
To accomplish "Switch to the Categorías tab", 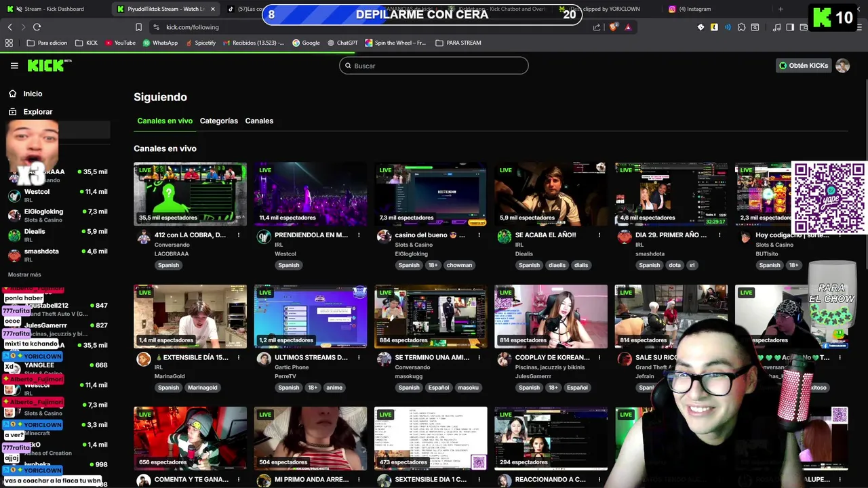I will pos(218,121).
